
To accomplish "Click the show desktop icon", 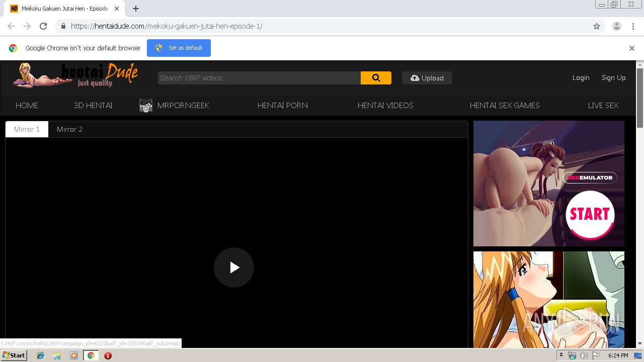I will point(638,355).
